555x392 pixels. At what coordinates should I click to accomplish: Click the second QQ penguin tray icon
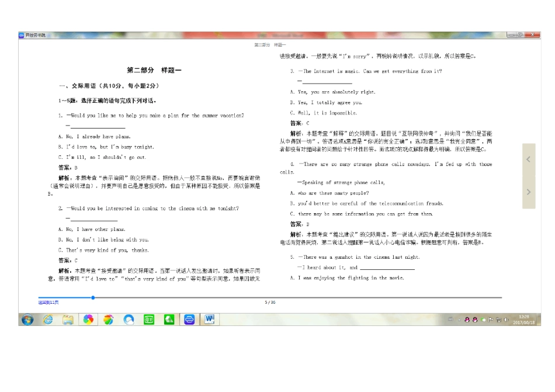pyautogui.click(x=475, y=320)
